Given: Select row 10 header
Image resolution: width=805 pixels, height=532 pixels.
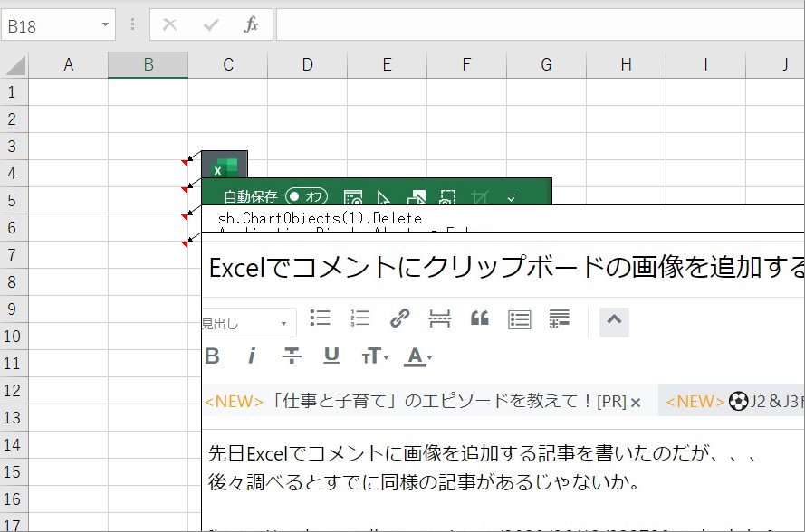Looking at the screenshot, I should coord(14,337).
